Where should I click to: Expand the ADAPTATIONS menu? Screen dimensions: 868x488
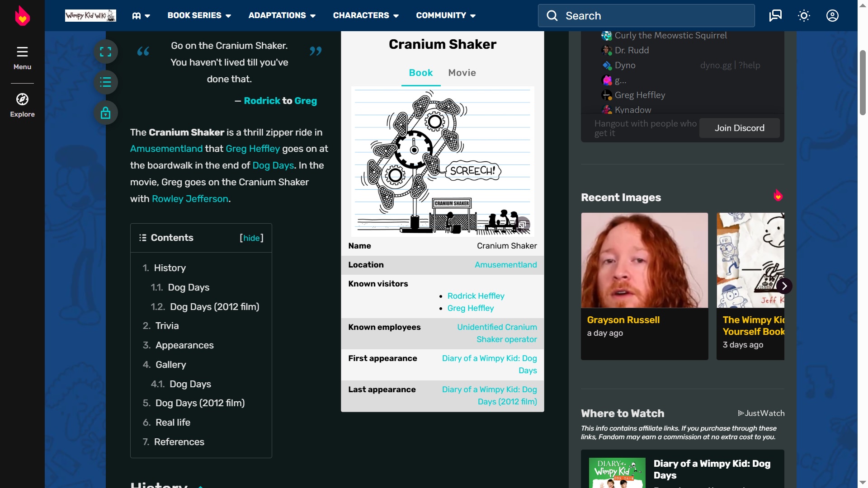282,15
